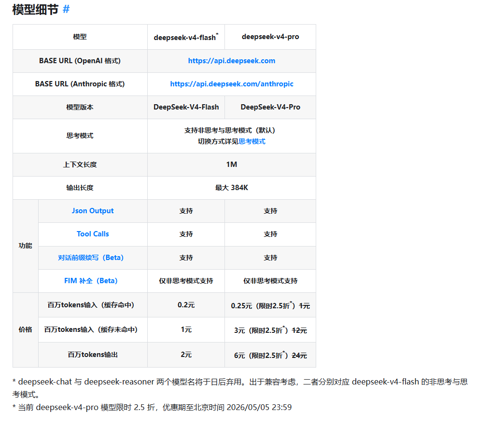The image size is (504, 425).
Task: Select the deepseek-v4-flash column header
Action: (186, 37)
